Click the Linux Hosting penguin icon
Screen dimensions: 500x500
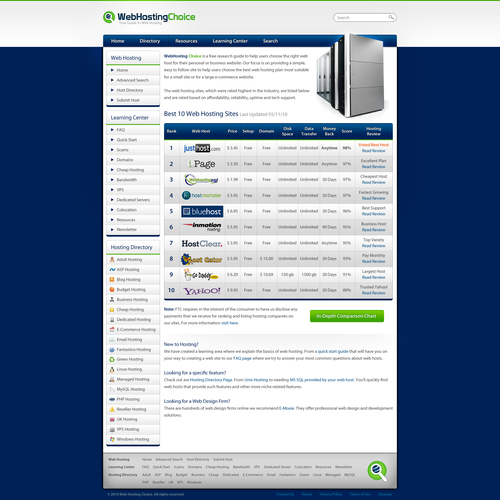point(112,369)
